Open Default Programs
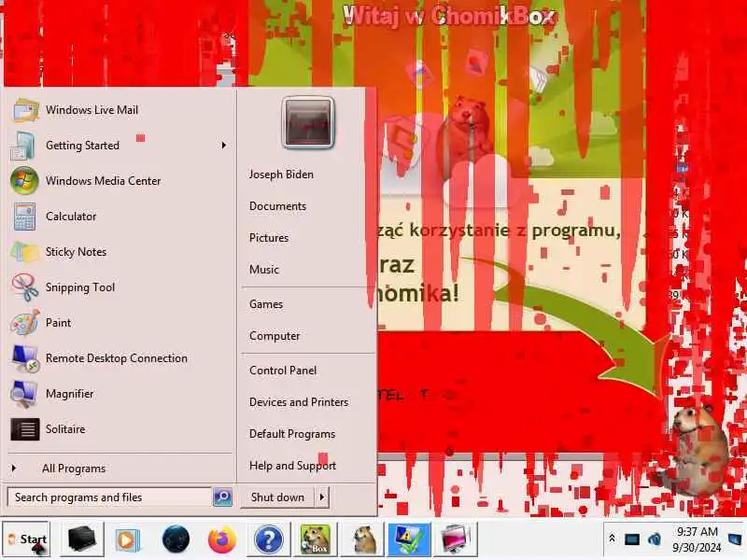 tap(292, 434)
